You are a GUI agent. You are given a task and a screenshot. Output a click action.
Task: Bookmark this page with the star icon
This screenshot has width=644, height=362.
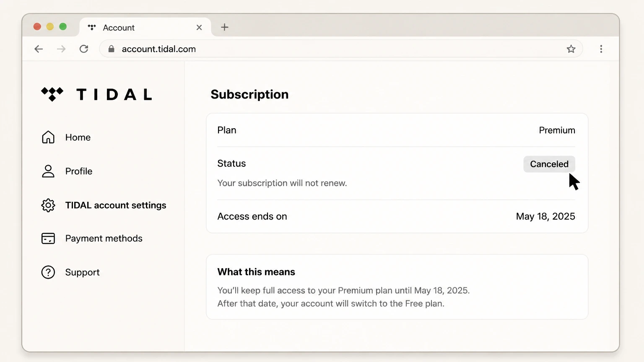coord(571,49)
